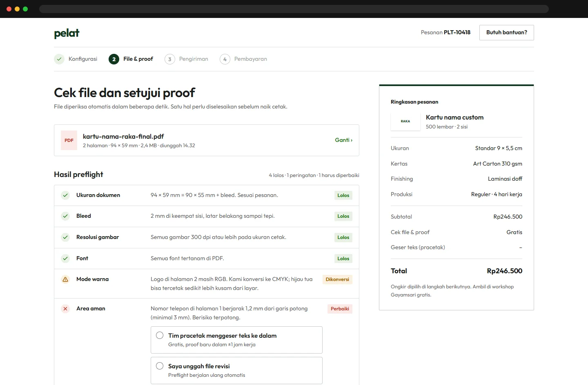Viewport: 588px width, 385px height.
Task: Click the checkmark icon beside Font
Action: (x=65, y=259)
